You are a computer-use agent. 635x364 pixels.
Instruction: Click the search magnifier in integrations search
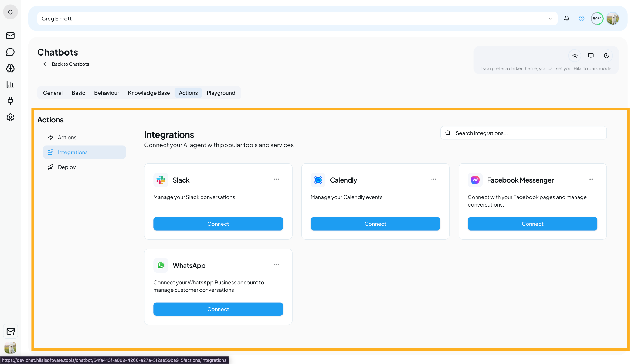pos(448,133)
